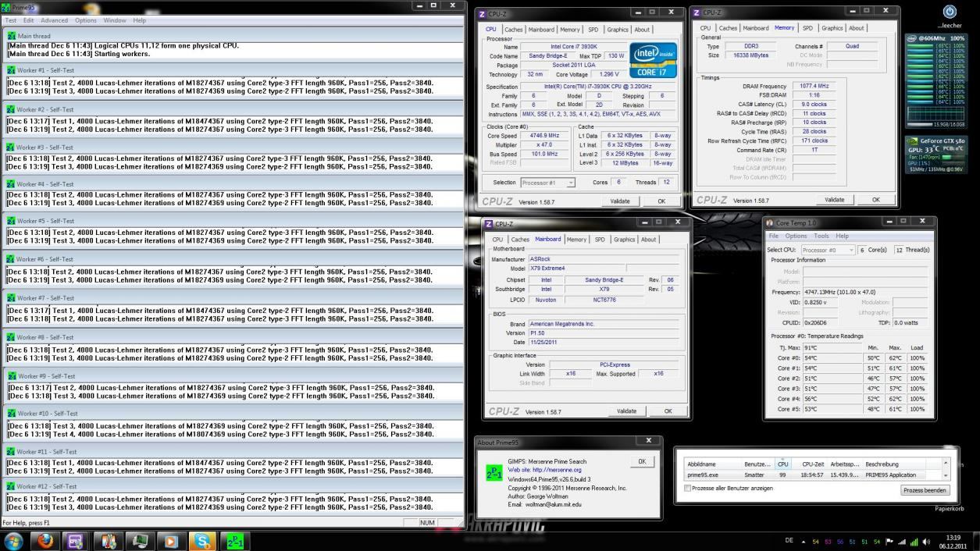
Task: Click the Worker #9 Self-Test window icon
Action: (11, 375)
